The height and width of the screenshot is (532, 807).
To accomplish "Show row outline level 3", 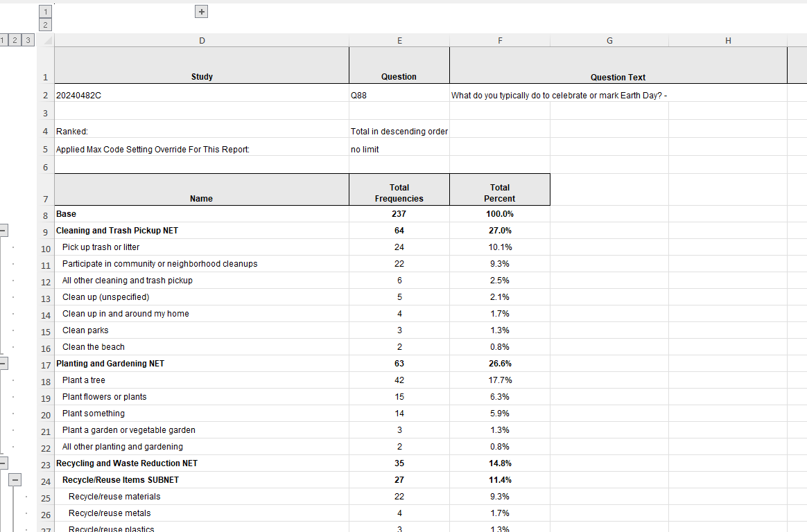I will [27, 40].
